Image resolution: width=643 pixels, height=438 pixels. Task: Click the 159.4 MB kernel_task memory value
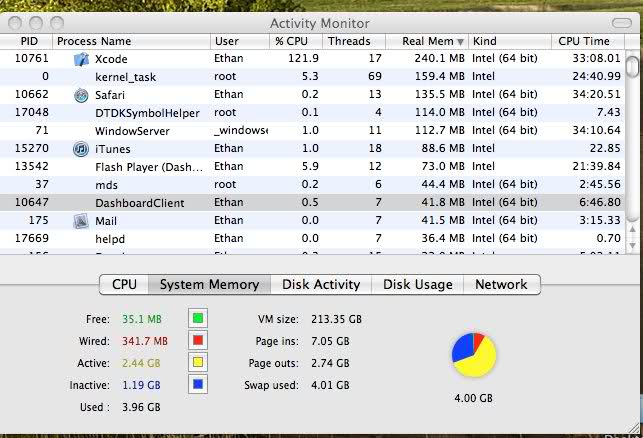[x=439, y=76]
